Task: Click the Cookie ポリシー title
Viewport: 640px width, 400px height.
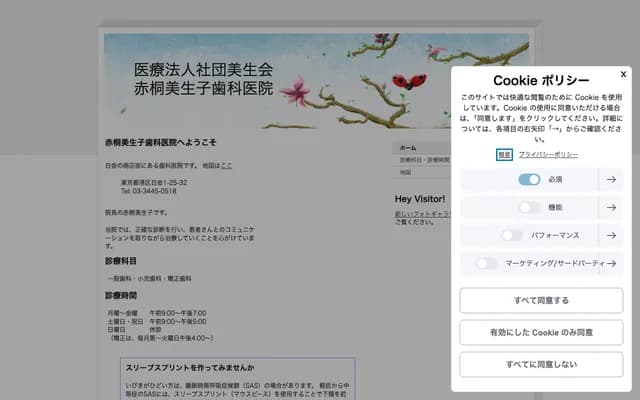Action: click(541, 80)
